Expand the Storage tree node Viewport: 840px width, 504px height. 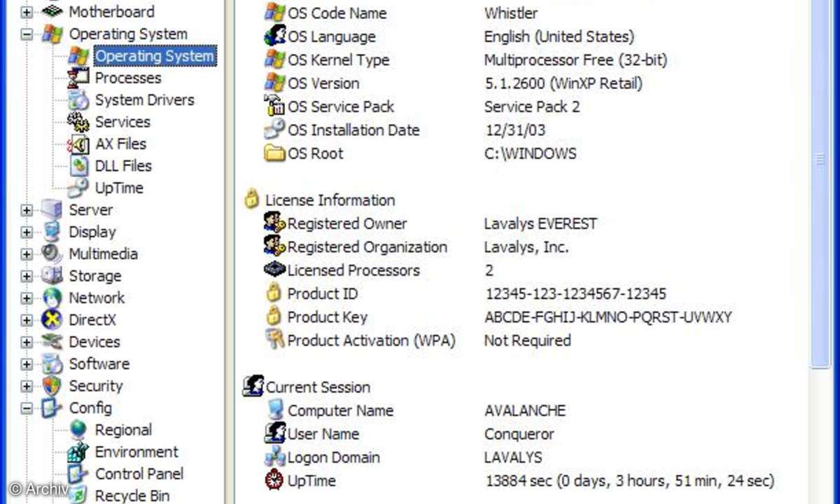27,276
